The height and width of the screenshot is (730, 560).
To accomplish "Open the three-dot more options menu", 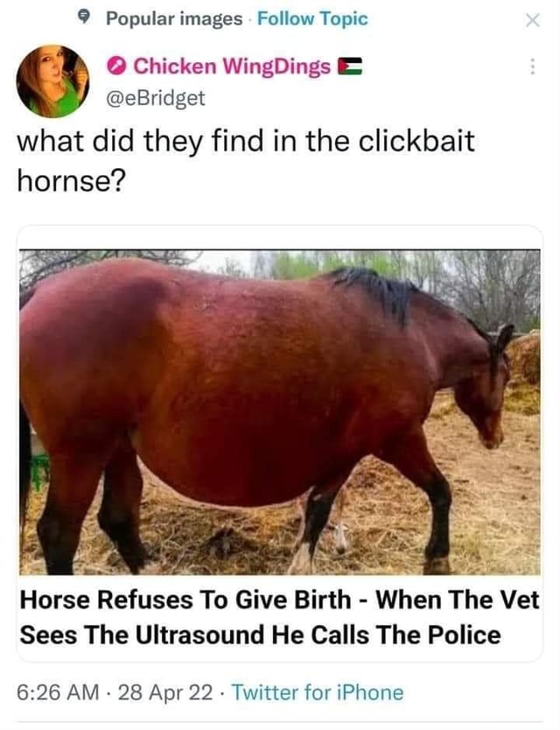I will pyautogui.click(x=533, y=67).
